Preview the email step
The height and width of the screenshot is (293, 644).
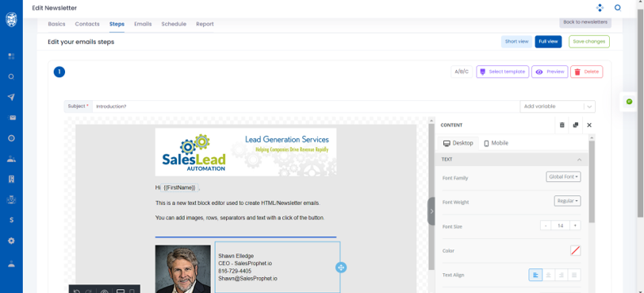[550, 71]
